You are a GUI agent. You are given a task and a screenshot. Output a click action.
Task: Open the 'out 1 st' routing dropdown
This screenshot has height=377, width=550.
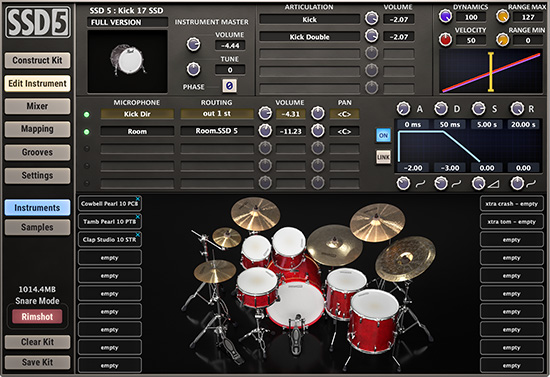coord(217,114)
